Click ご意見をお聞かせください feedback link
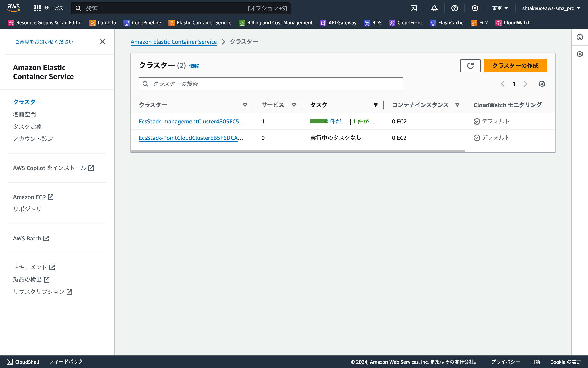The image size is (588, 368). click(x=44, y=42)
